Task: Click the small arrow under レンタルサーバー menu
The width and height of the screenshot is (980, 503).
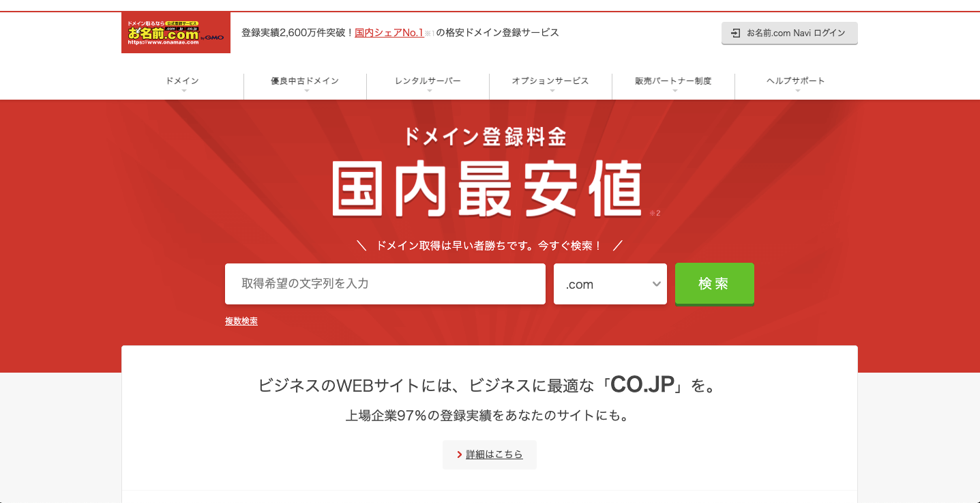Action: (x=428, y=90)
